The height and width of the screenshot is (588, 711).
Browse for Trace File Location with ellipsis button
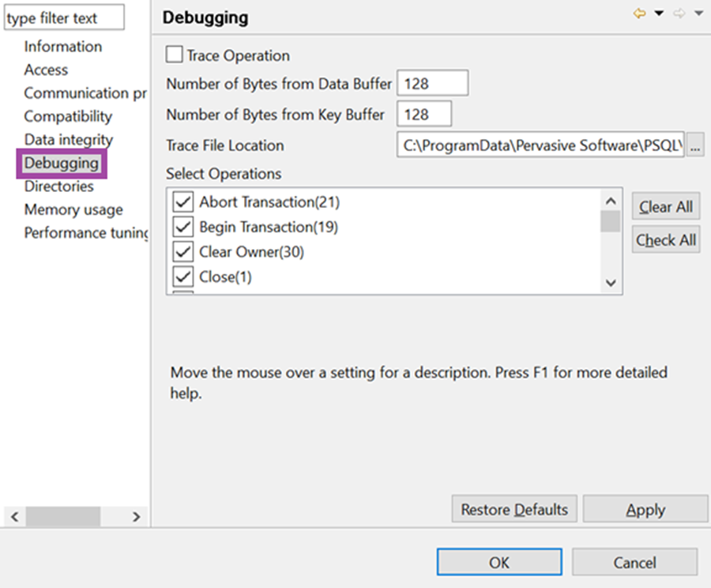(x=695, y=145)
